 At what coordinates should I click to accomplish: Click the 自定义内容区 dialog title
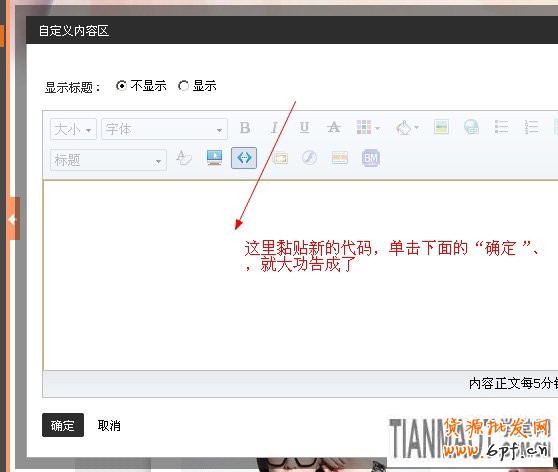click(74, 31)
